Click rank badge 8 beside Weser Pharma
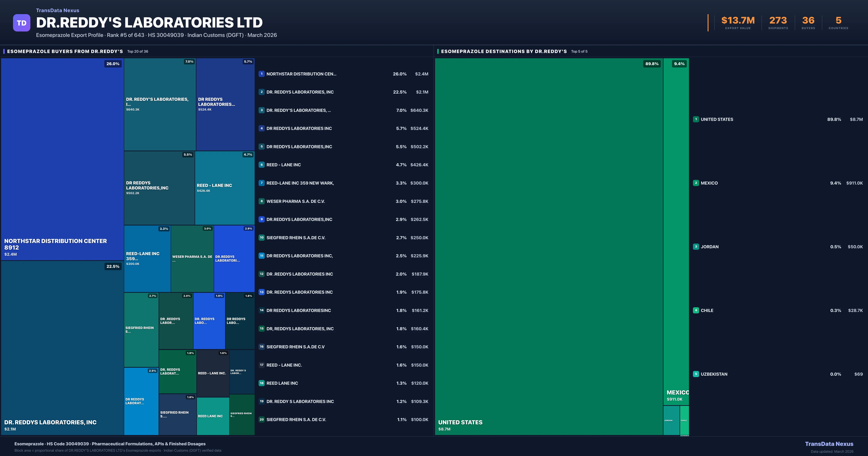The image size is (868, 456). (x=261, y=201)
